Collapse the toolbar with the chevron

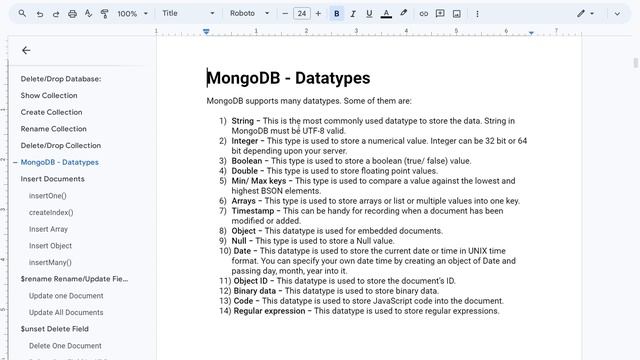click(x=617, y=13)
